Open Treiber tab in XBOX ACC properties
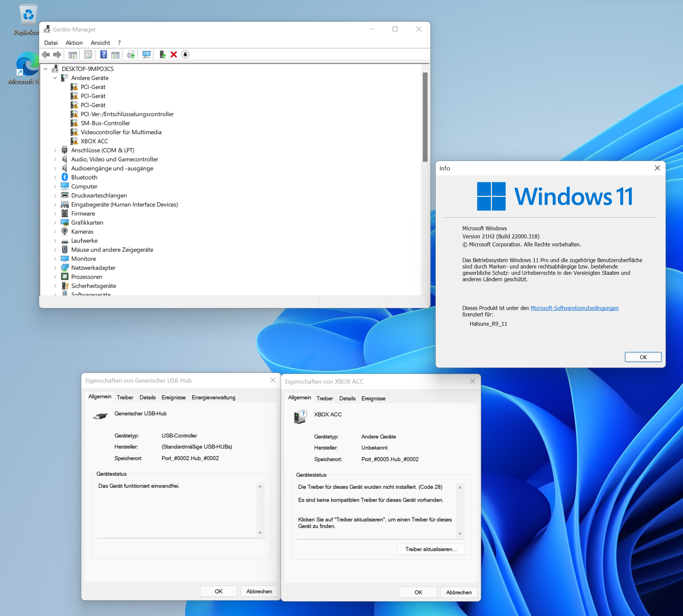Screen dimensions: 683x616 (324, 398)
